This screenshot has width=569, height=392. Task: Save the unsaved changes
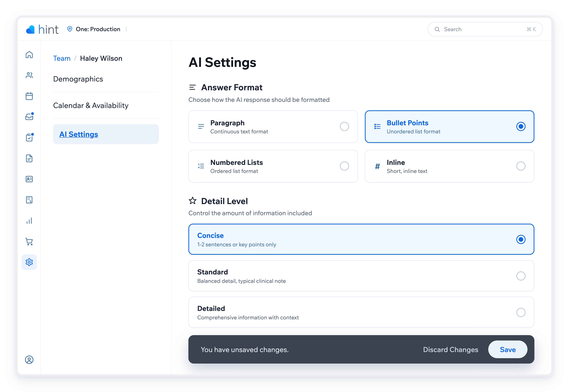[x=508, y=349]
